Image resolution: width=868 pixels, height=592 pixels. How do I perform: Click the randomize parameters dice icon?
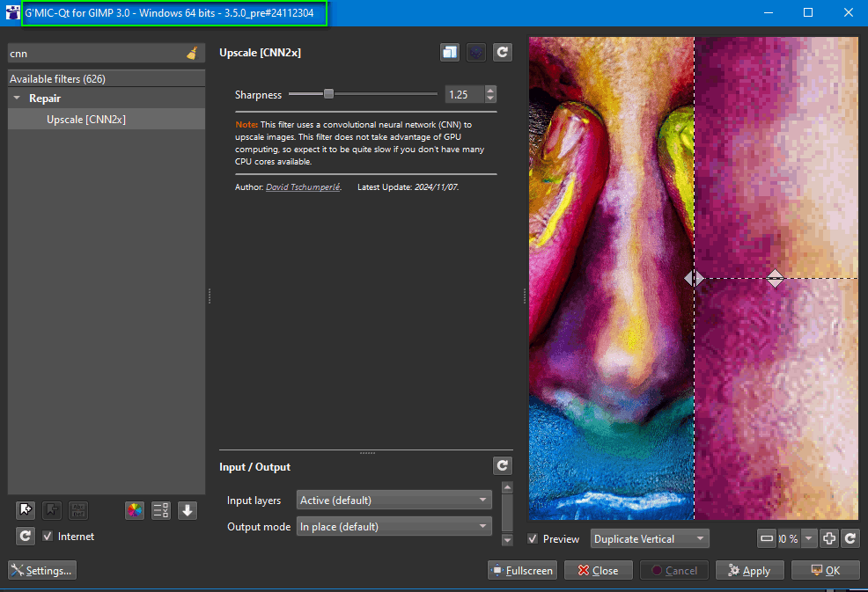476,53
